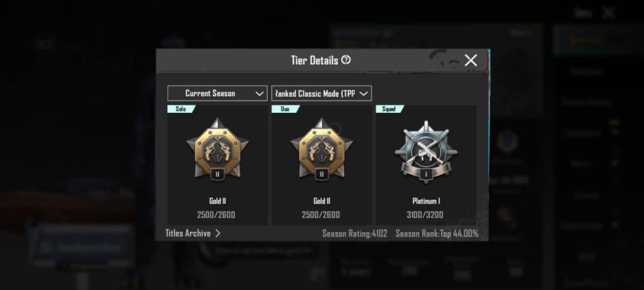
Task: Click the Titles Archive chevron arrow
Action: [x=218, y=233]
